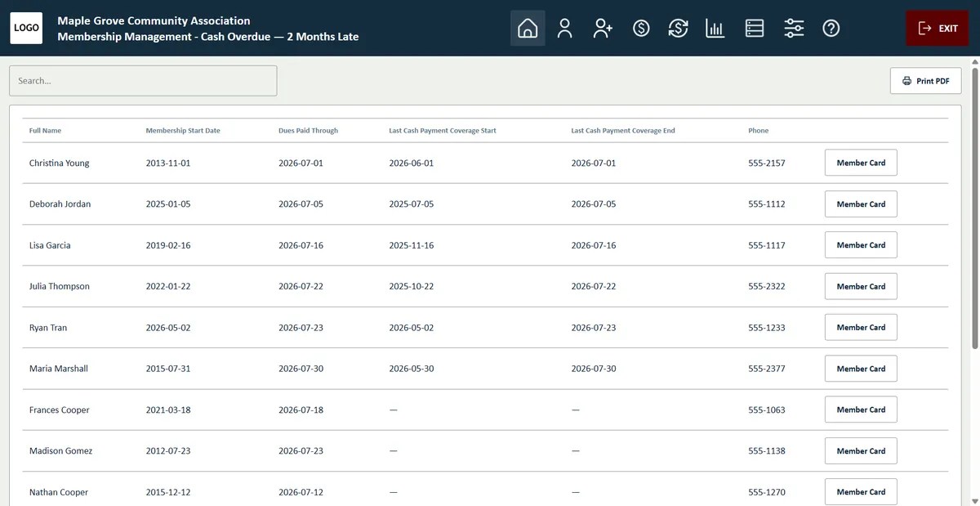Click phone number 555-2157
Viewport: 980px width, 506px height.
767,163
